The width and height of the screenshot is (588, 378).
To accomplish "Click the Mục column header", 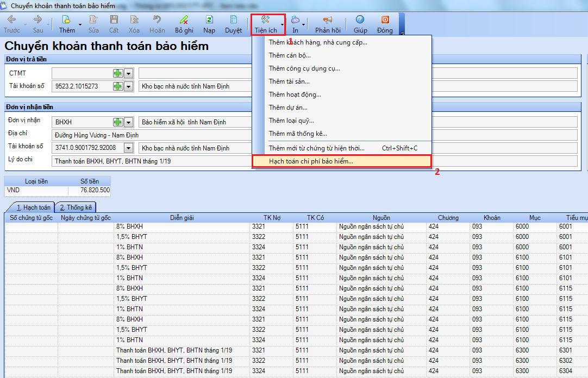I will click(535, 218).
